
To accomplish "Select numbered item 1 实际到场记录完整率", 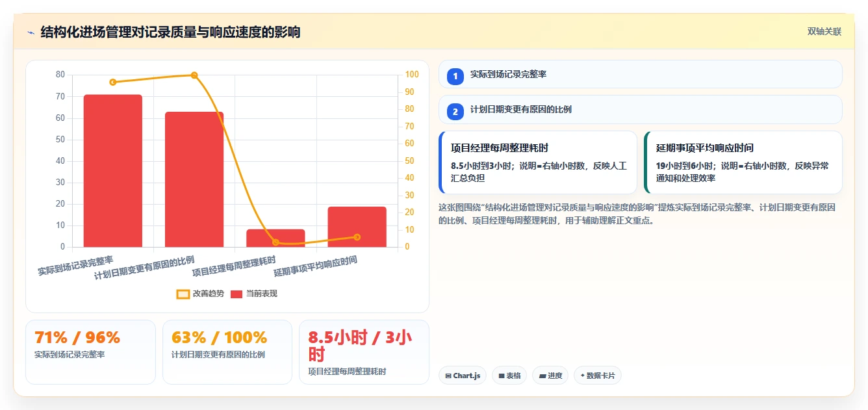I will click(640, 74).
